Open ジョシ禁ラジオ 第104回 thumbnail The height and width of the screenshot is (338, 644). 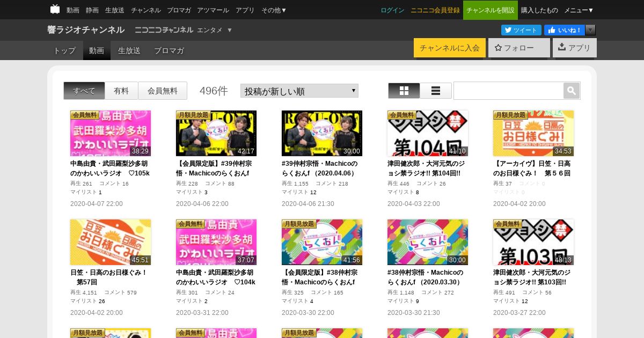(428, 133)
